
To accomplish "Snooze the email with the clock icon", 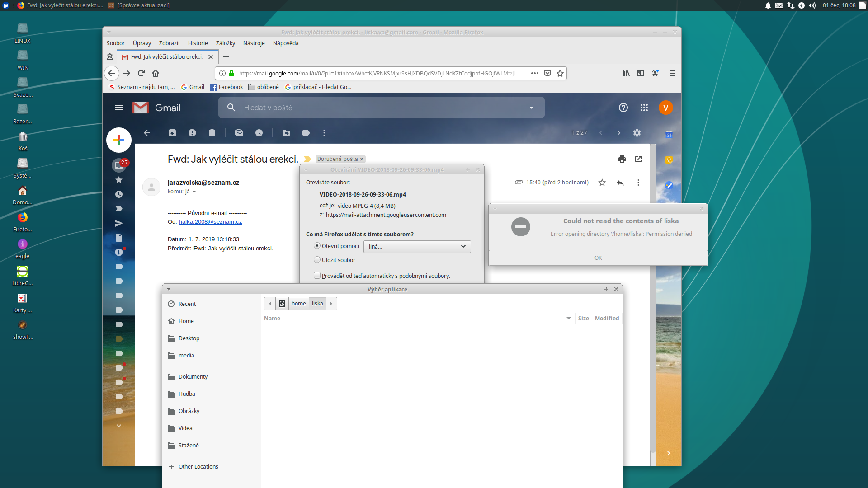I will 259,133.
